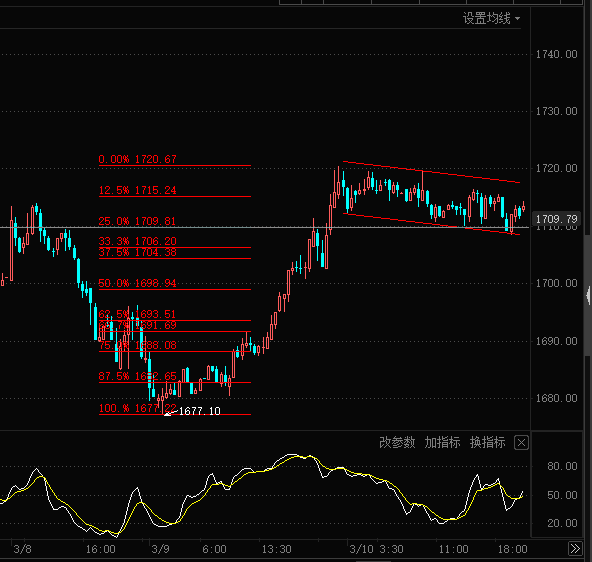Viewport: 592px width, 562px height.
Task: Select the 62.5% 1693.51 Fibonacci label
Action: click(137, 314)
